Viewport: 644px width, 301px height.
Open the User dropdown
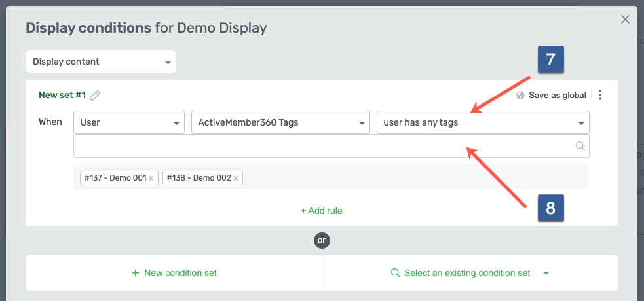(x=129, y=122)
